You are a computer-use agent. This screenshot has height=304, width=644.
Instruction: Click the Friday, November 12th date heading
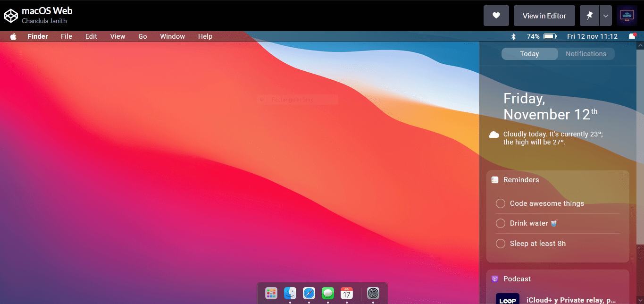551,106
